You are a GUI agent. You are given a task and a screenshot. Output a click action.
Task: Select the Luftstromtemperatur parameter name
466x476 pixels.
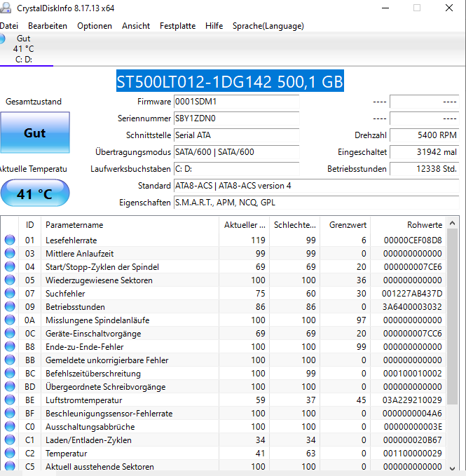pyautogui.click(x=83, y=400)
